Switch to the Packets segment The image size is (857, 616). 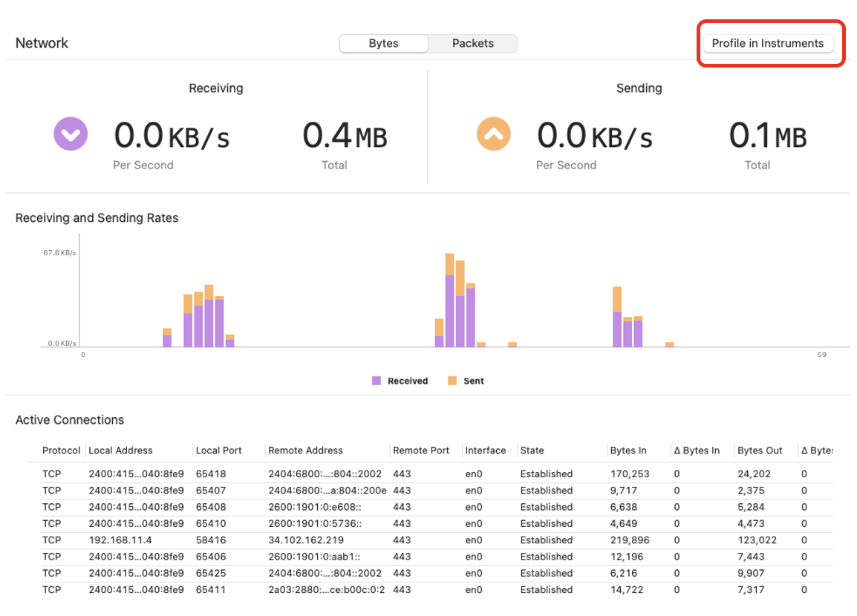click(x=473, y=43)
